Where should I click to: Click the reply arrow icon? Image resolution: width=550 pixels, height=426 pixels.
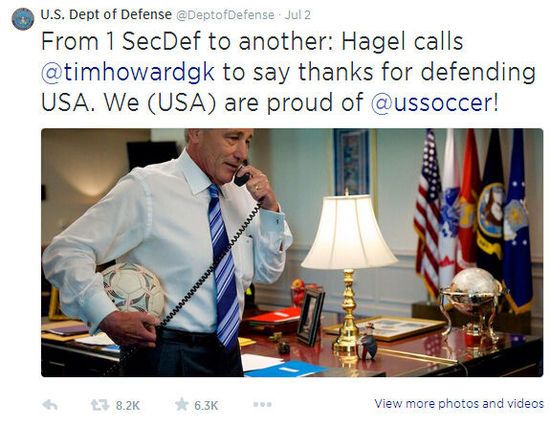pos(50,405)
